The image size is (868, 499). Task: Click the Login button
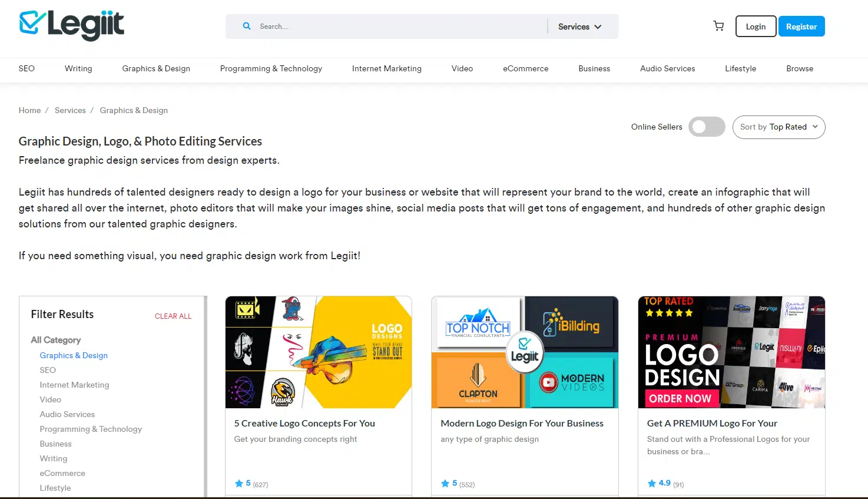click(x=756, y=27)
